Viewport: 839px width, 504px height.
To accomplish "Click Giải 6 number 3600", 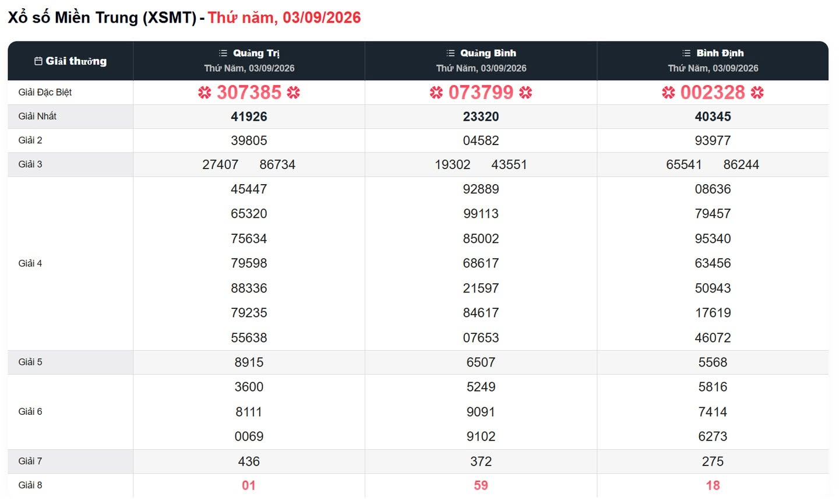I will pyautogui.click(x=249, y=387).
